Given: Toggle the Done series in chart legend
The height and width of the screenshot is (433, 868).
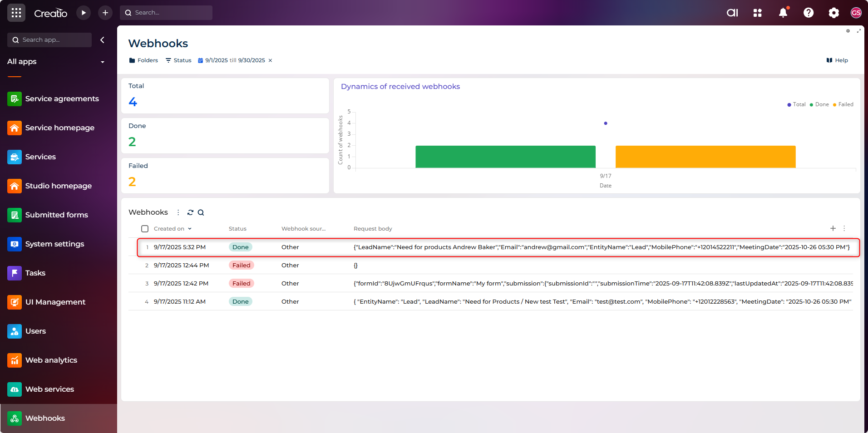Looking at the screenshot, I should click(819, 104).
